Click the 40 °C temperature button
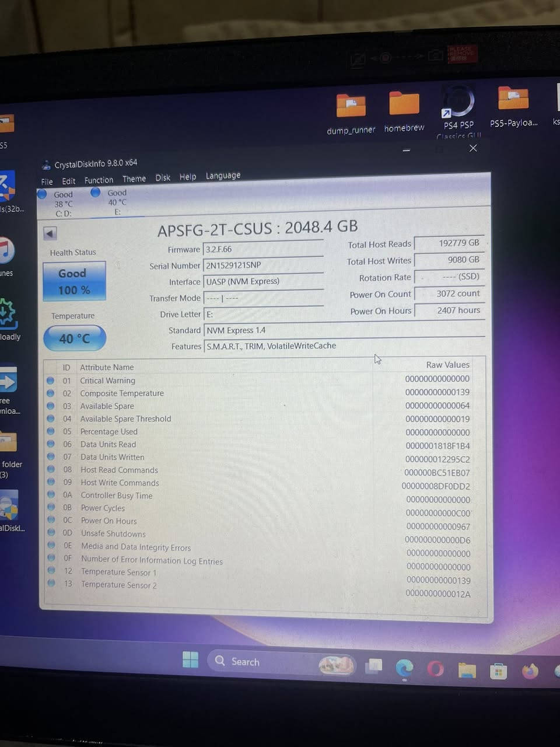This screenshot has height=747, width=560. (x=75, y=338)
